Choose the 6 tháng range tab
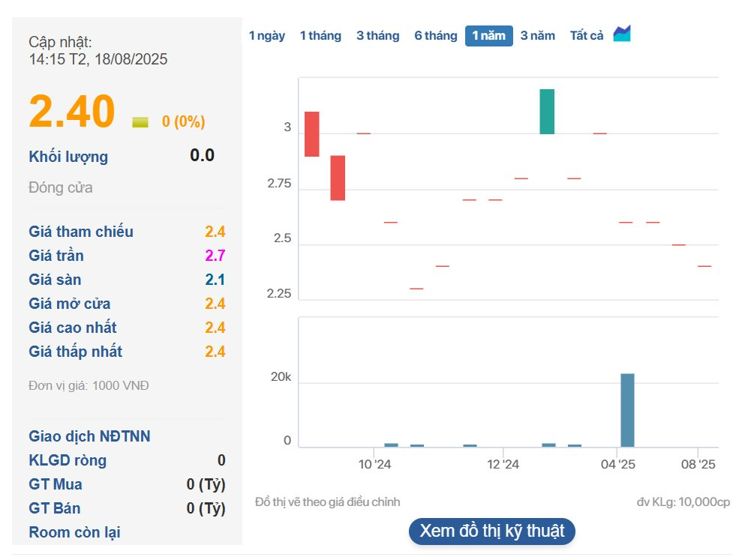 [436, 36]
